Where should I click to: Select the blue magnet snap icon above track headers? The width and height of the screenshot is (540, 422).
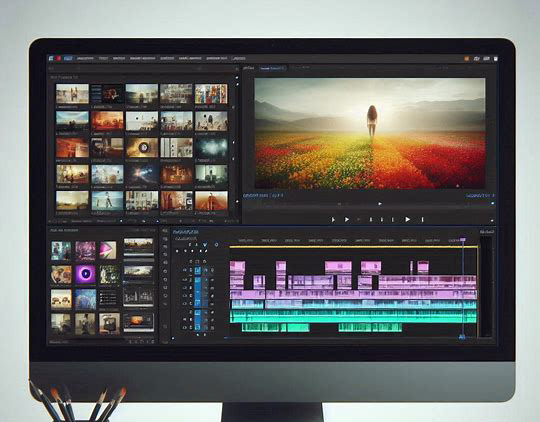coord(205,245)
